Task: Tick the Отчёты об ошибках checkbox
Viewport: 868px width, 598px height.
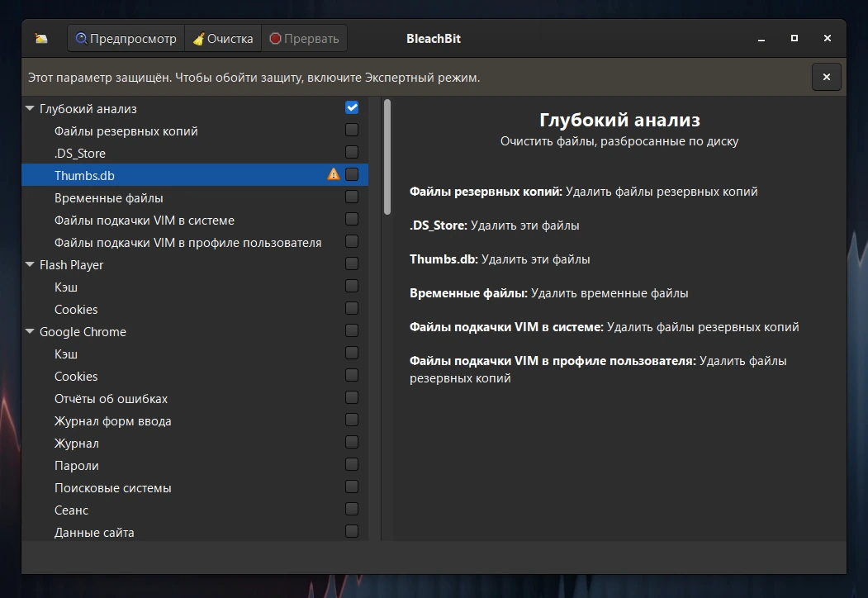Action: point(352,397)
